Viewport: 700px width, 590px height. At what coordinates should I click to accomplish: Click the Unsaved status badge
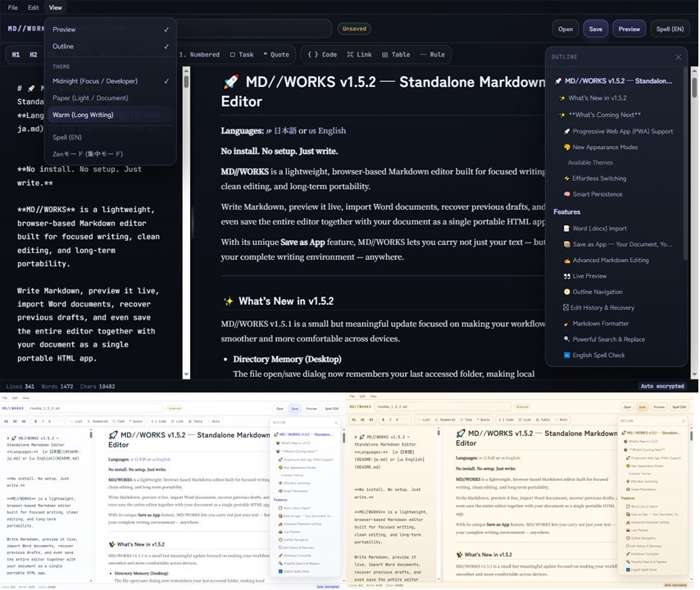coord(354,29)
